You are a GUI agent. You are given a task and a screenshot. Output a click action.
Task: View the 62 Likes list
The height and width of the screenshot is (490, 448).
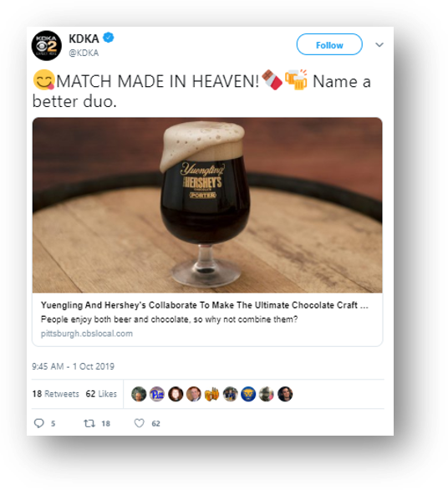pyautogui.click(x=101, y=394)
